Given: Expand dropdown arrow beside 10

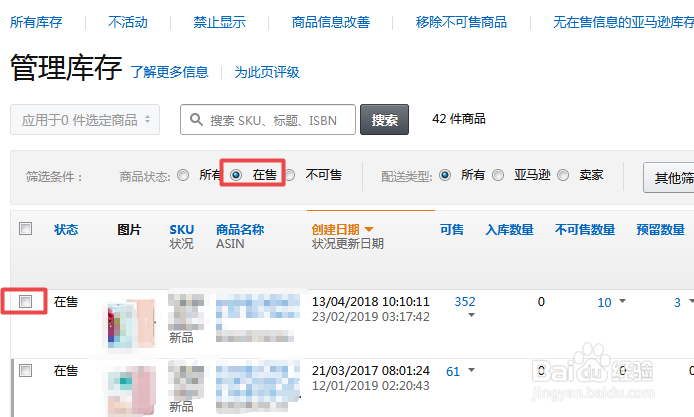Looking at the screenshot, I should point(622,301).
